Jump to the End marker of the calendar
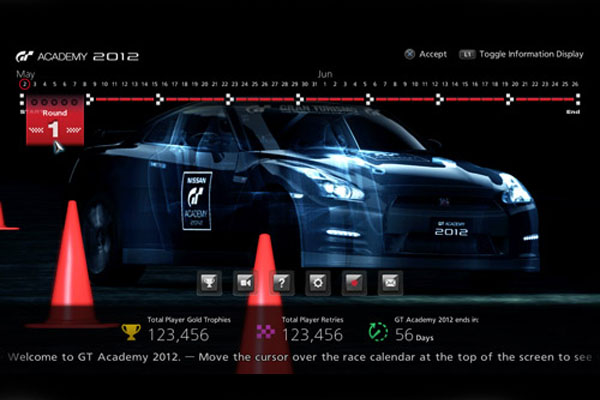Image resolution: width=600 pixels, height=400 pixels. 573,113
